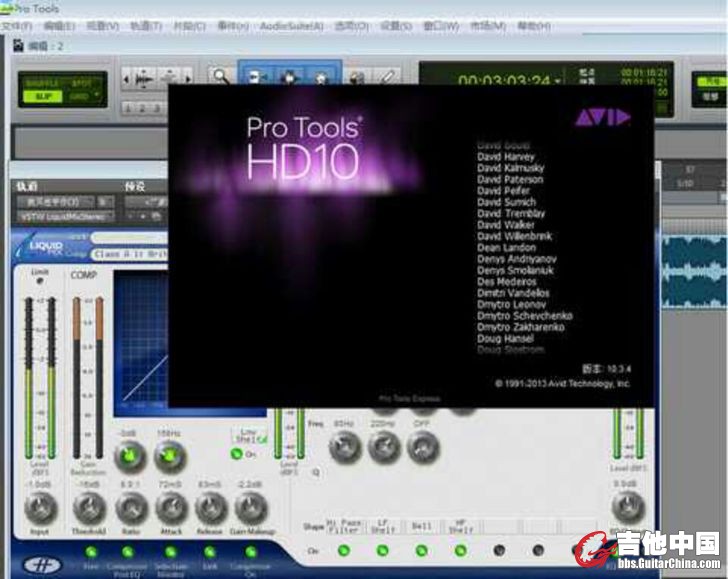Click the Attack knob
This screenshot has width=728, height=579.
click(x=171, y=508)
